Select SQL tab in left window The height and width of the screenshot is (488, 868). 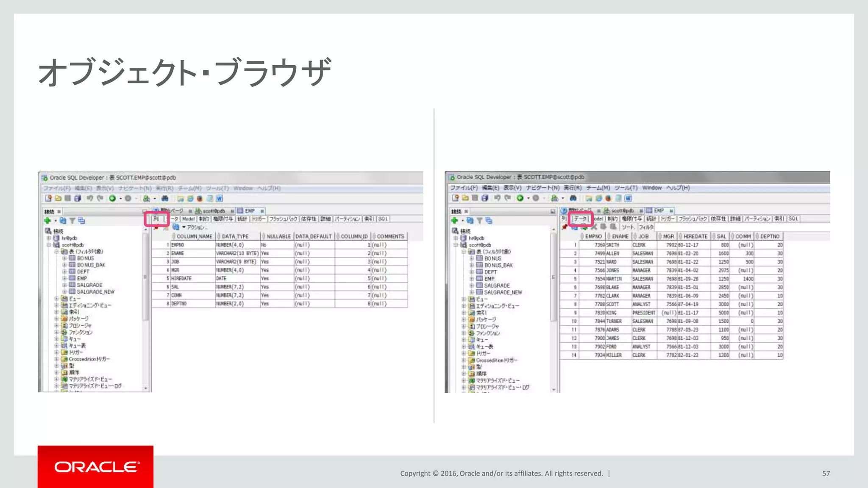click(x=383, y=219)
